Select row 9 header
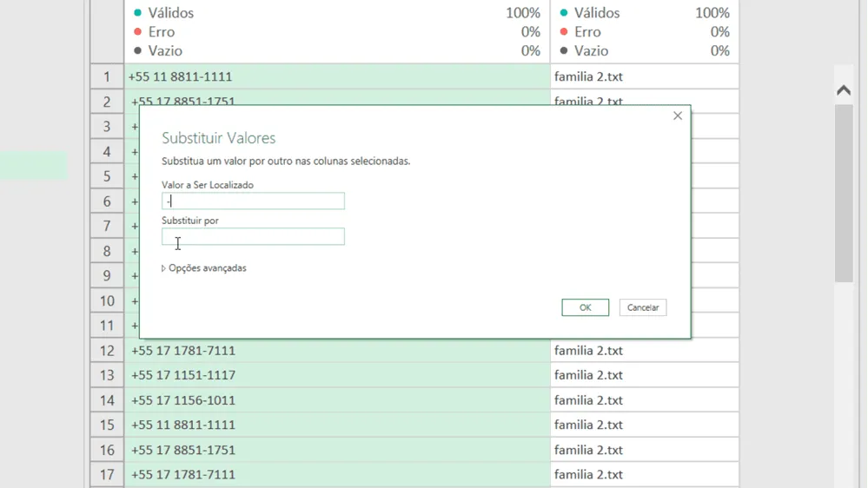 (x=107, y=275)
